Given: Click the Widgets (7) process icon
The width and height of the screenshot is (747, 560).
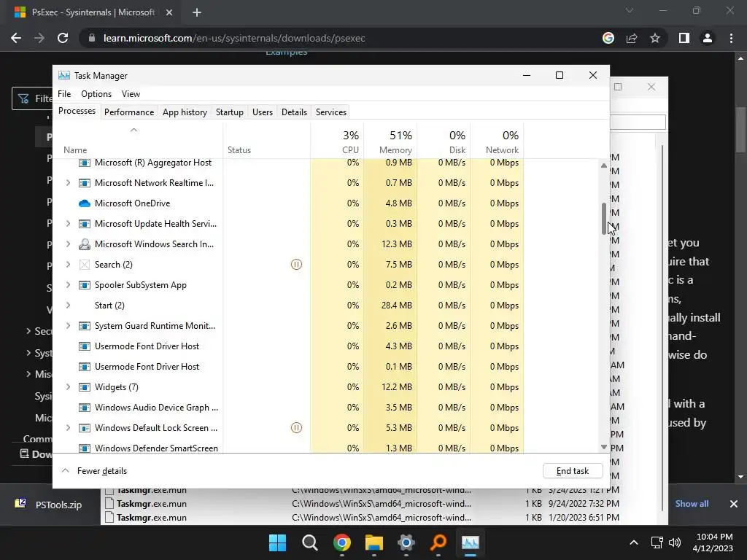Looking at the screenshot, I should [85, 387].
